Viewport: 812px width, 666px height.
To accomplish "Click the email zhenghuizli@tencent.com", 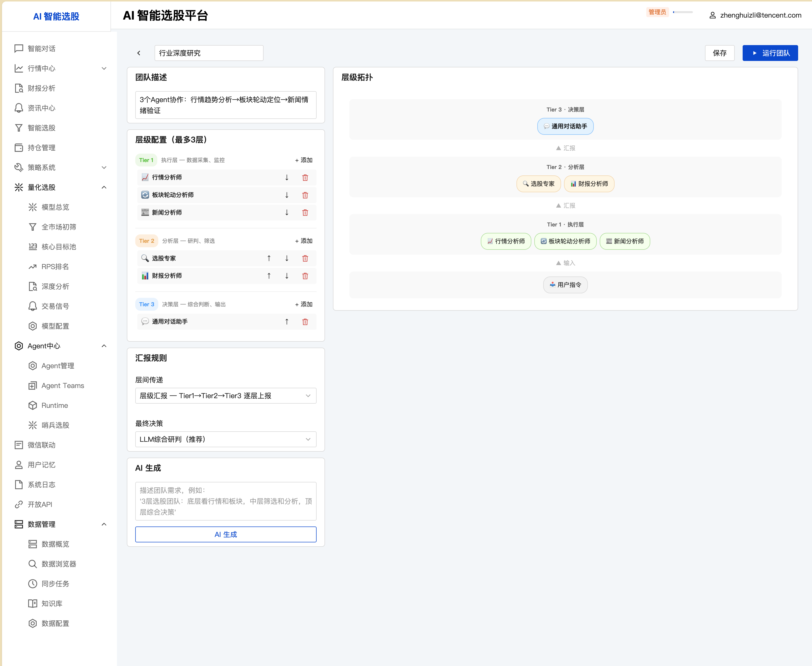I will [x=761, y=15].
